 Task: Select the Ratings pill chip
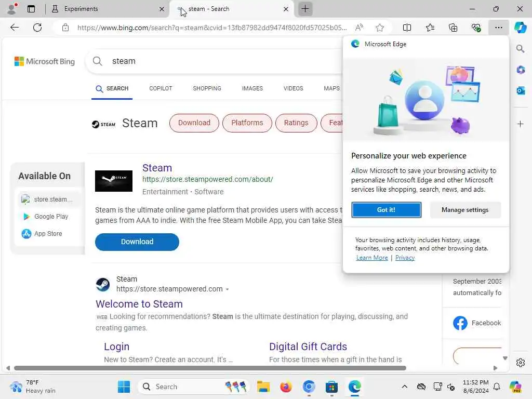point(296,123)
